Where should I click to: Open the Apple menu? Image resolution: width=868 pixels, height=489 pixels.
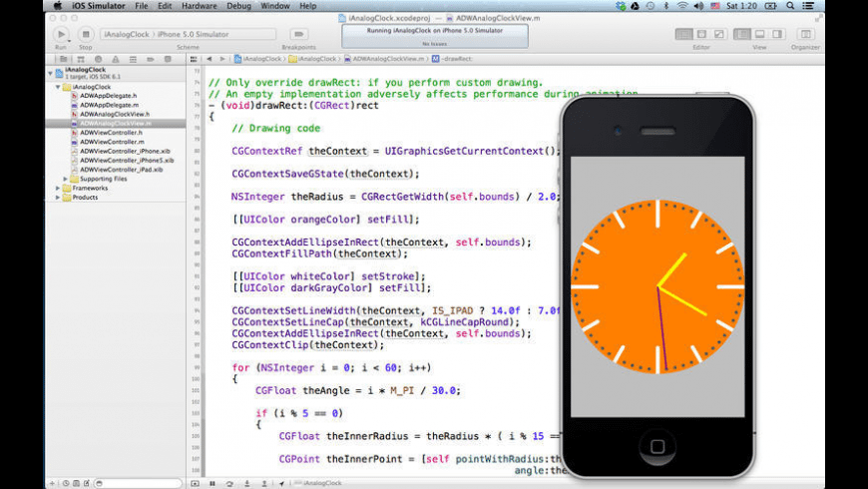click(58, 6)
